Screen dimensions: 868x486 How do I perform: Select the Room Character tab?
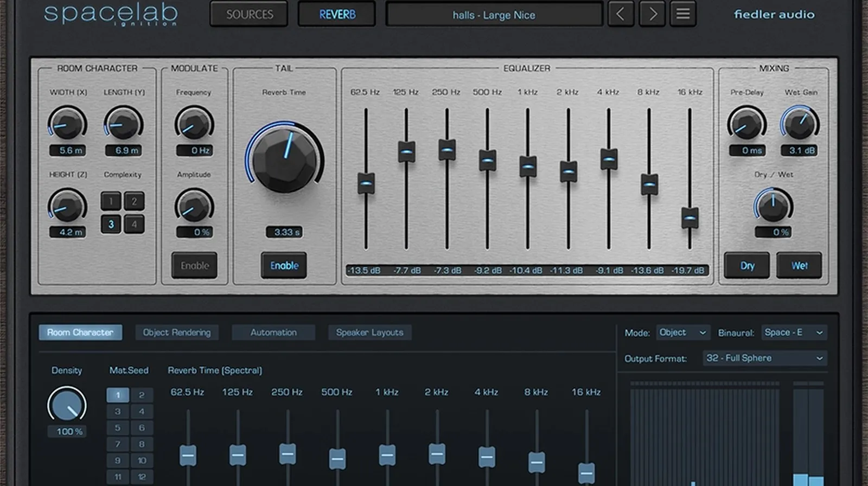(80, 332)
